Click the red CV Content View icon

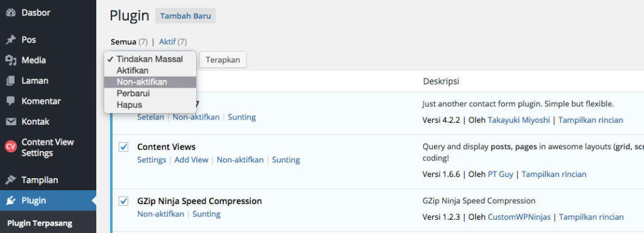click(x=11, y=147)
